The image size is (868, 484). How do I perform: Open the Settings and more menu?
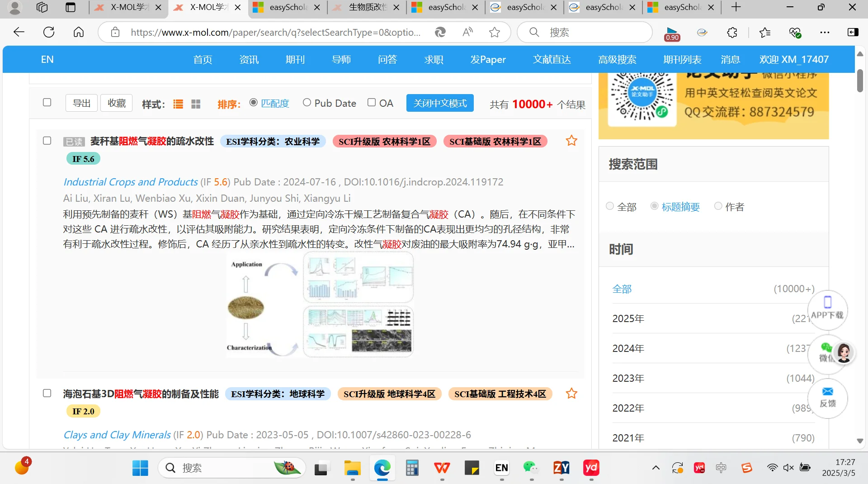(x=825, y=32)
